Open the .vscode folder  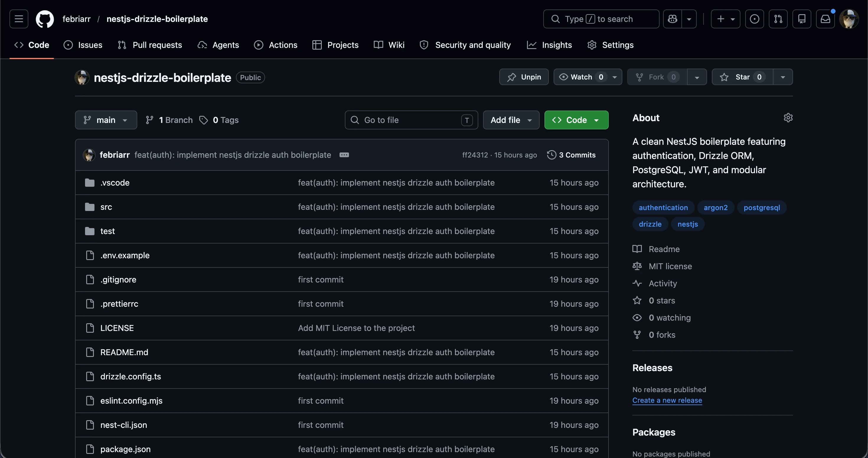(115, 182)
